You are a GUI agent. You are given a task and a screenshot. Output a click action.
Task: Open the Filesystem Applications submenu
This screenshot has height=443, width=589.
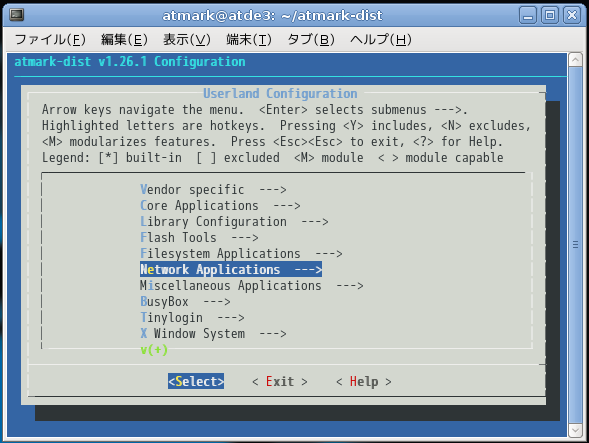click(x=241, y=254)
